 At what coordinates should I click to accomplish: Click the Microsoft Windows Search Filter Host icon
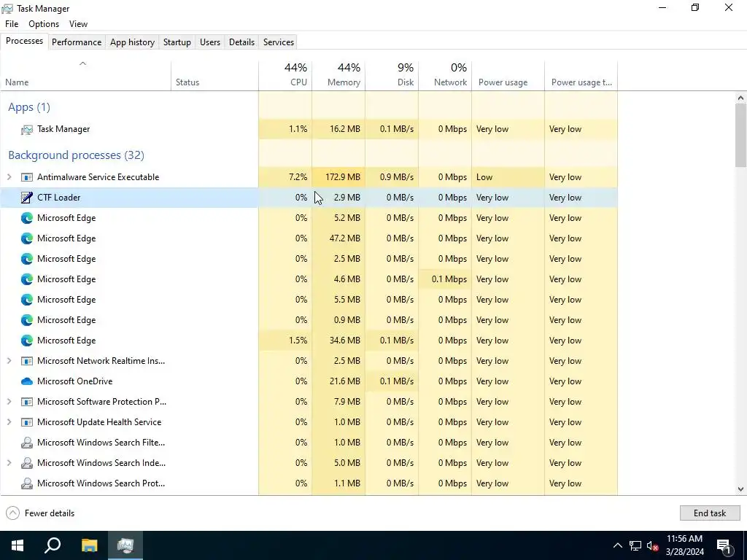pyautogui.click(x=27, y=443)
